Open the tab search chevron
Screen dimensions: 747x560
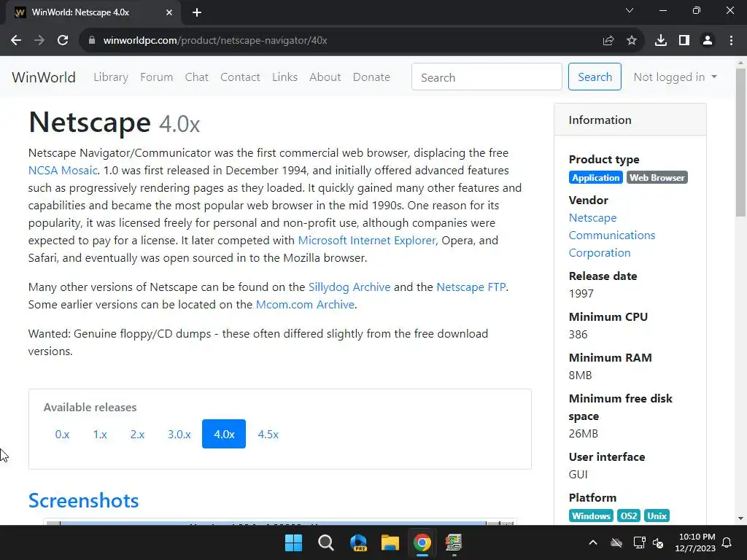click(630, 10)
